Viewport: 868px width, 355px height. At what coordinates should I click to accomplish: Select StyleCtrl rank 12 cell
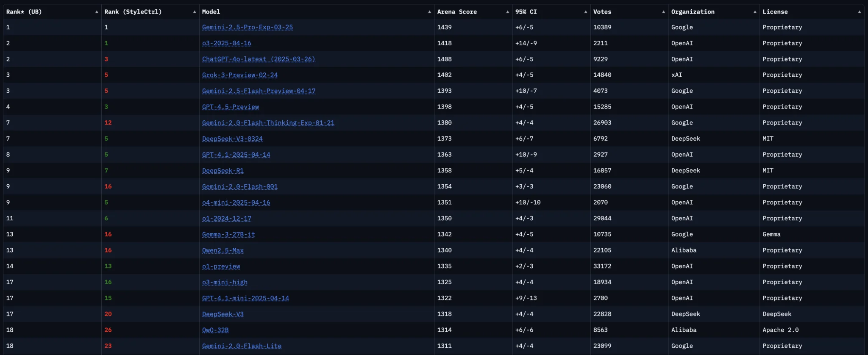(108, 123)
